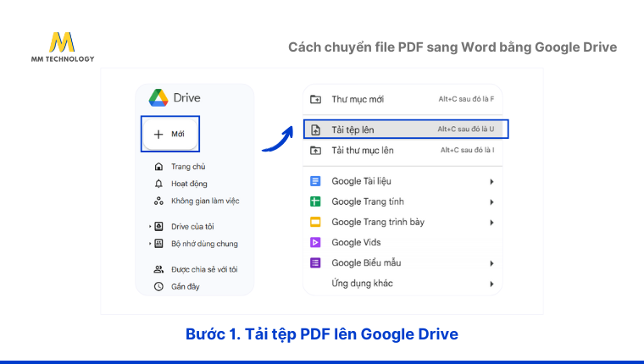This screenshot has height=364, width=644.
Task: Click the green Google Sheets icon
Action: click(315, 201)
